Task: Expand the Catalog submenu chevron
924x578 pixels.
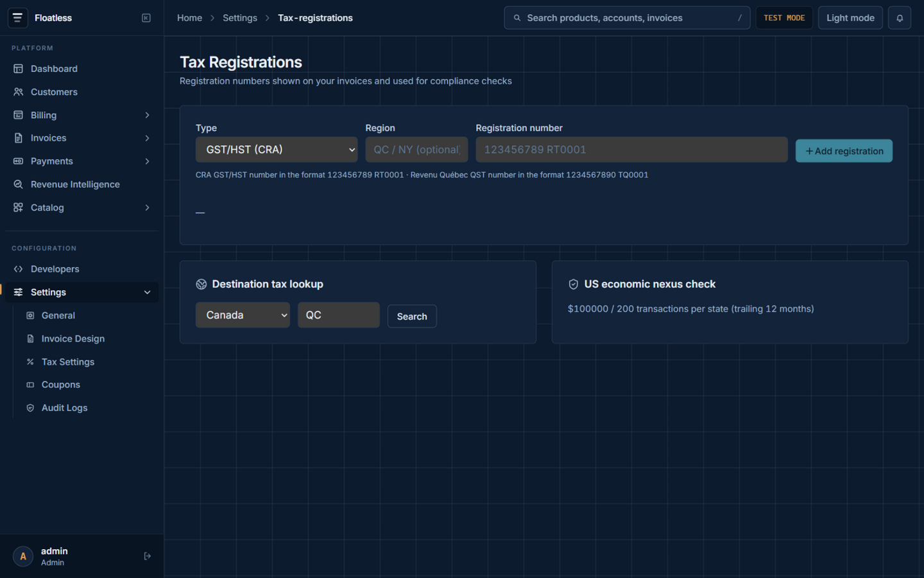Action: pos(147,207)
